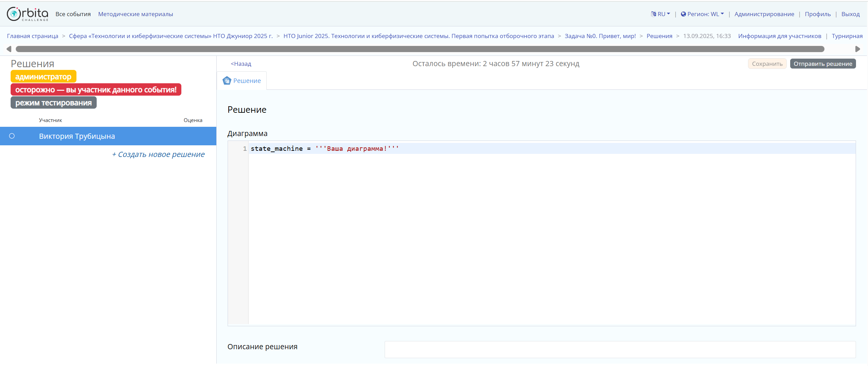
Task: Open Методические материалы in the navbar
Action: point(135,14)
